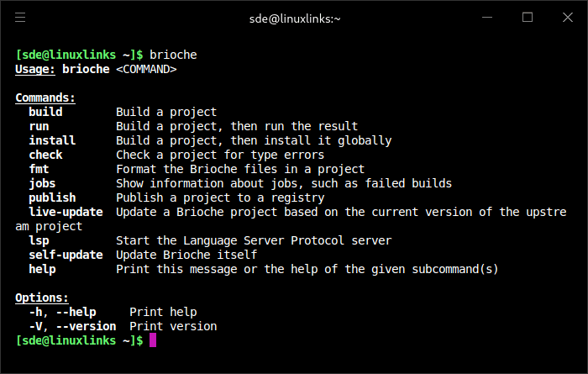Open the hamburger menu in the title bar
Image resolution: width=588 pixels, height=374 pixels.
click(x=20, y=18)
